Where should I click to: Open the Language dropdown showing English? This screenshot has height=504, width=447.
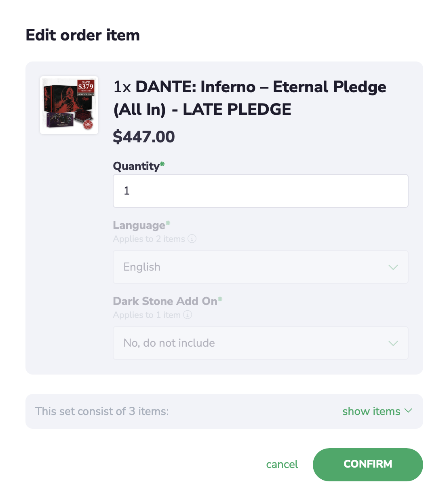[260, 267]
